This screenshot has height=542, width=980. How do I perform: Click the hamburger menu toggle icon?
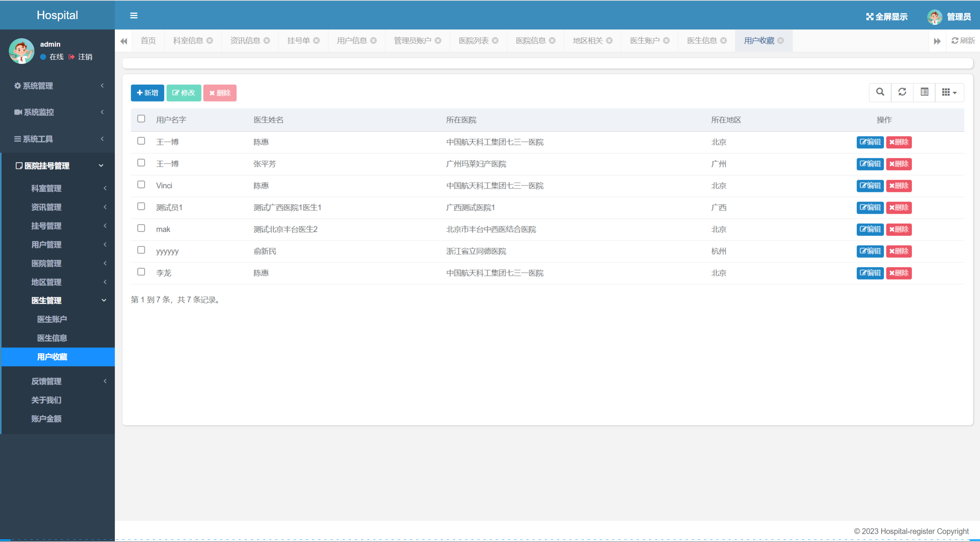click(x=134, y=16)
